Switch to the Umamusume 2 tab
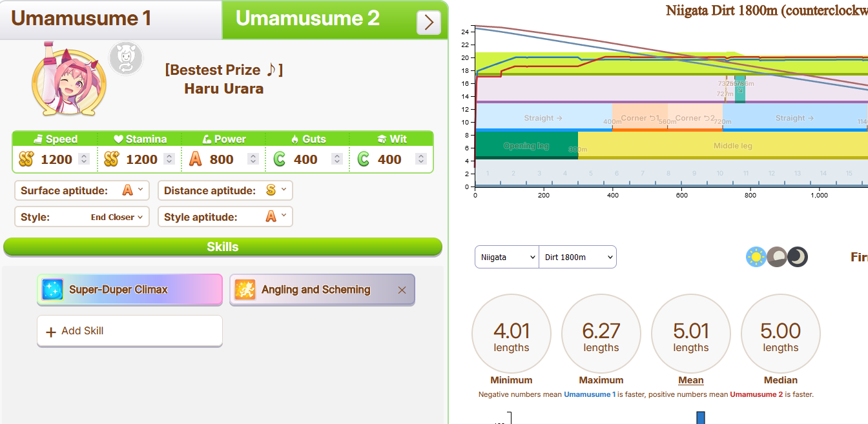The height and width of the screenshot is (424, 868). (335, 19)
